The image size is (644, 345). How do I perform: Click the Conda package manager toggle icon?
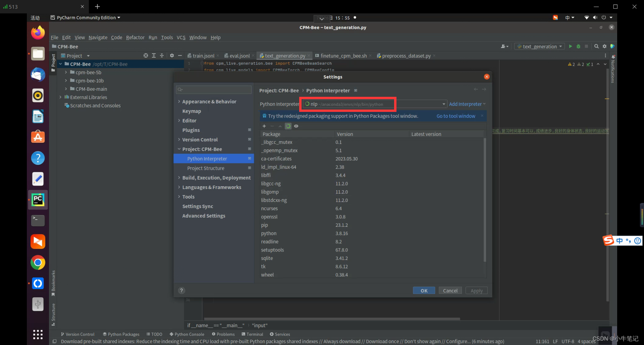288,126
